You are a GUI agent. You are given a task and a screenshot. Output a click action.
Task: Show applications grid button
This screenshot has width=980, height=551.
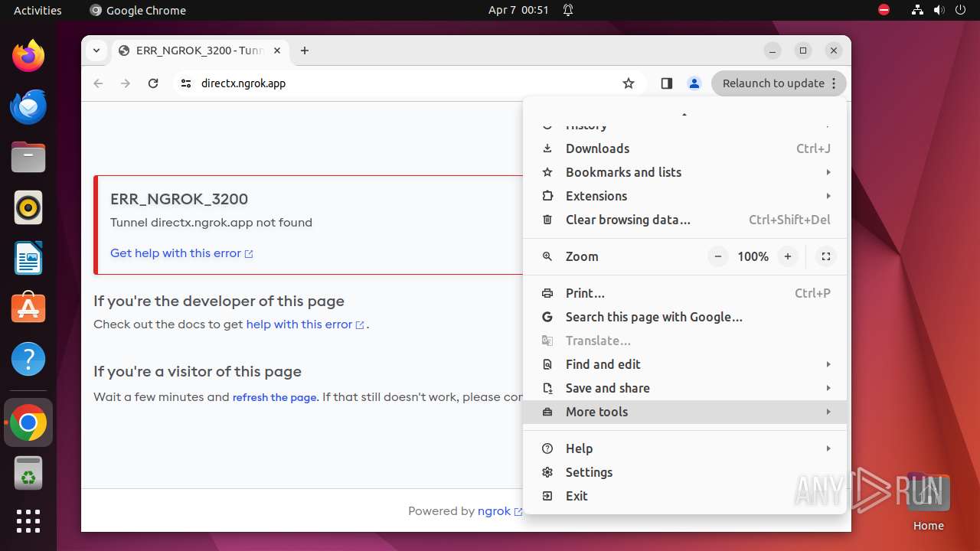[x=28, y=521]
